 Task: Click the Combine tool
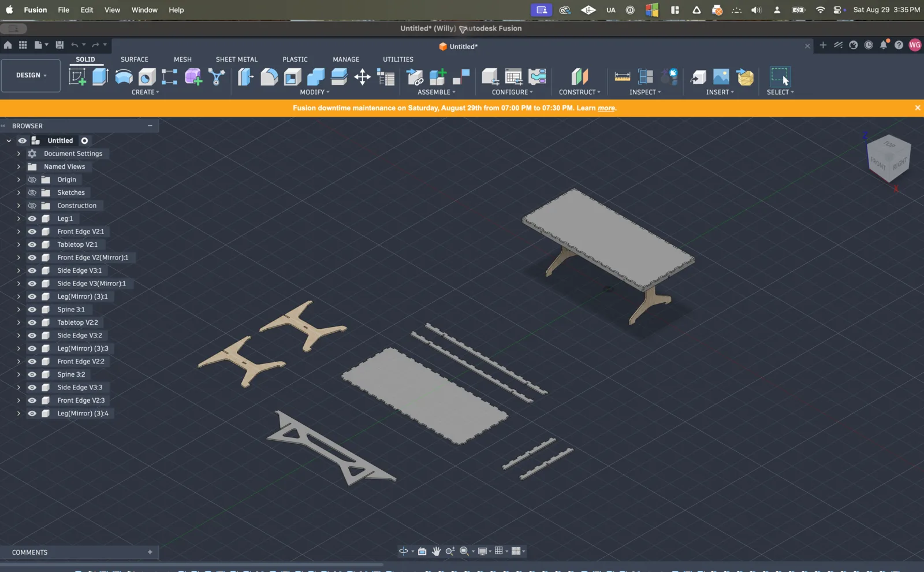click(x=316, y=77)
